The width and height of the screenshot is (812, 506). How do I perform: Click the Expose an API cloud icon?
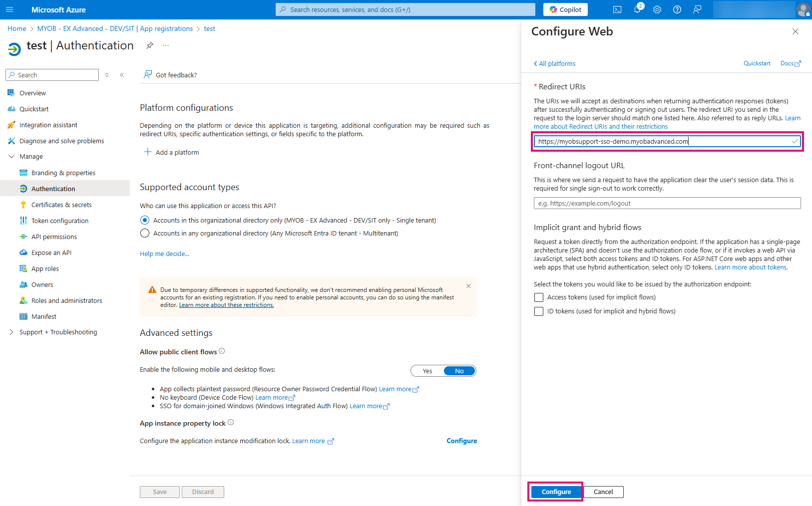coord(23,253)
